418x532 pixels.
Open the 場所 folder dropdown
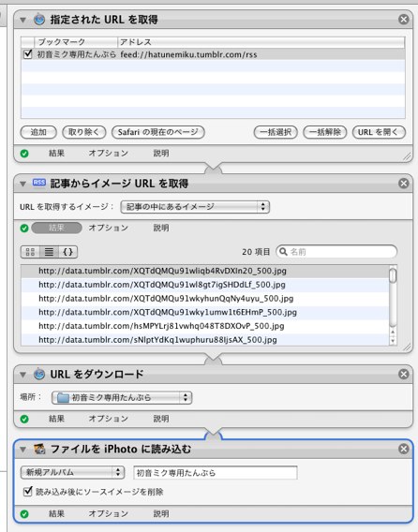pyautogui.click(x=122, y=398)
